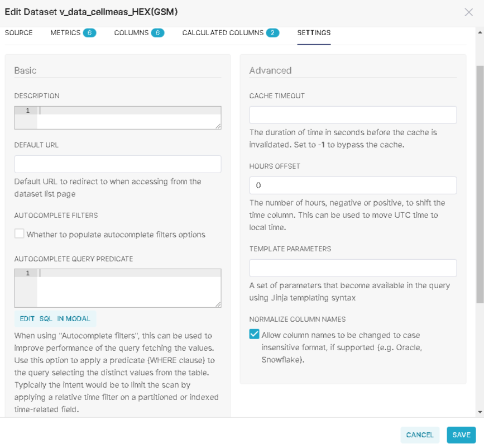Switch to the Source tab
Screen dimensions: 484x448
click(x=19, y=33)
